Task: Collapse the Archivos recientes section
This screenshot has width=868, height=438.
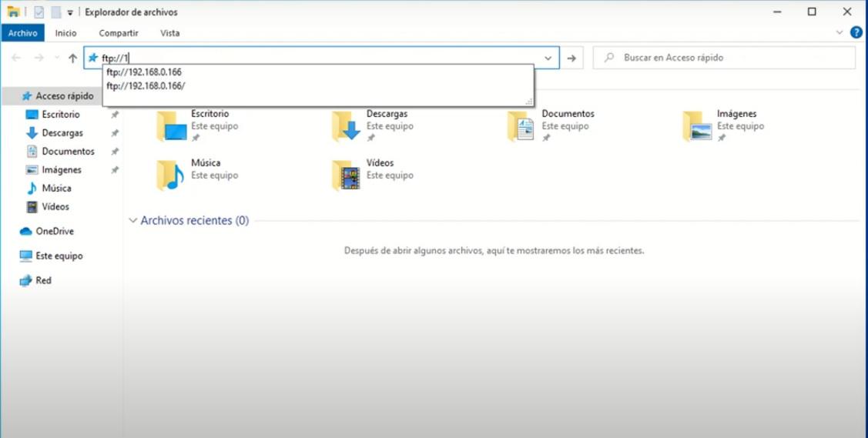Action: pos(132,221)
